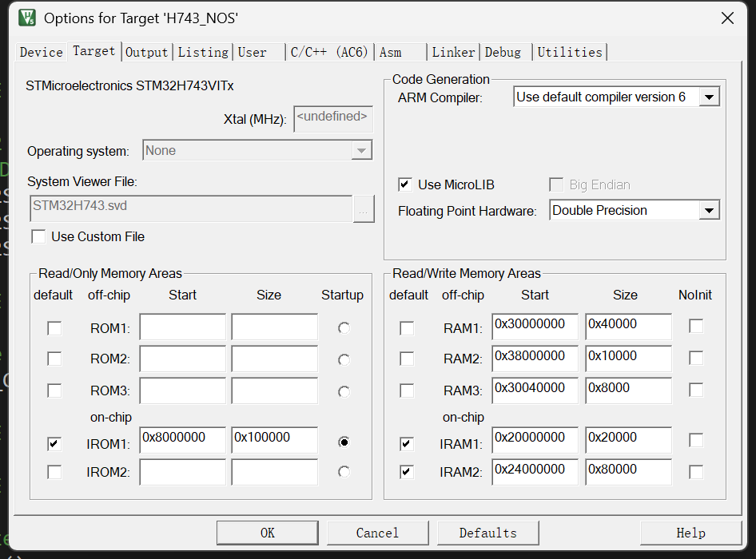Edit the RAM2 Start address 0x38000000
Image resolution: width=756 pixels, height=559 pixels.
click(535, 359)
